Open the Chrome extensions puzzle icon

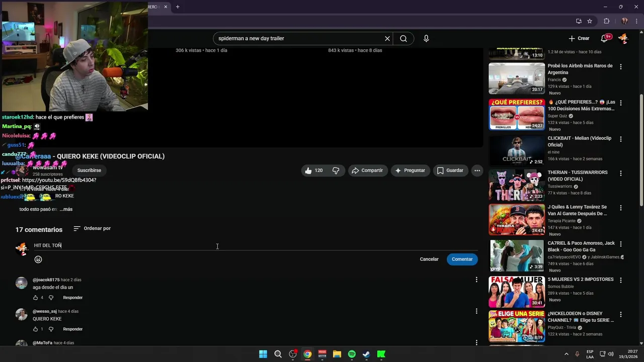606,21
